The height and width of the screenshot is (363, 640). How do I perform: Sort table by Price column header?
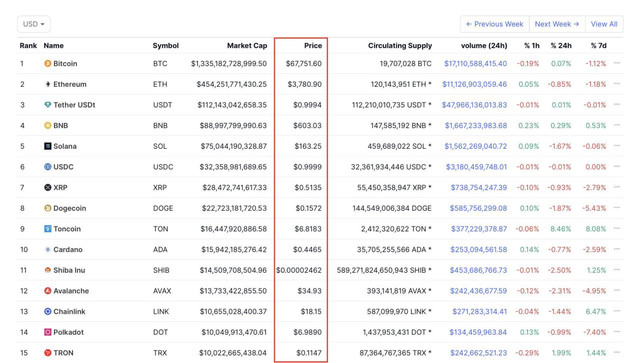coord(313,46)
